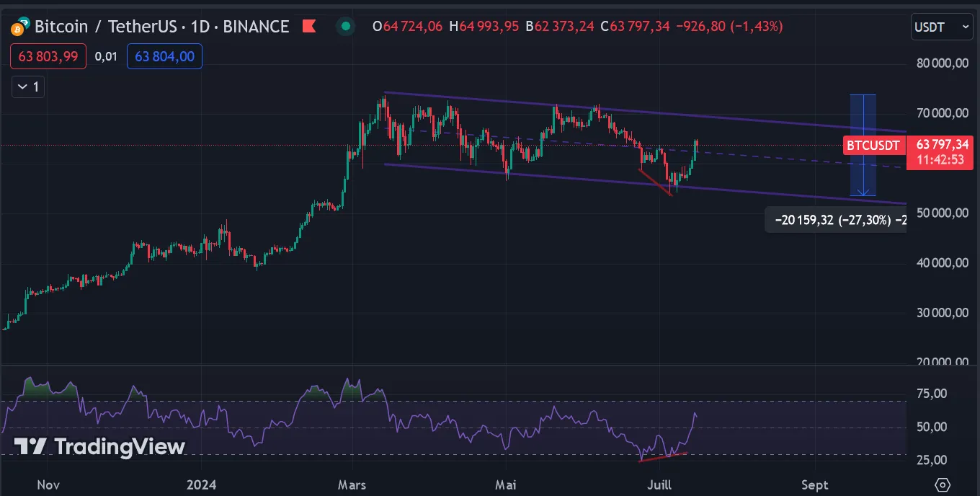Viewport: 980px width, 496px height.
Task: Click the 30 000,00 price axis label
Action: click(943, 313)
